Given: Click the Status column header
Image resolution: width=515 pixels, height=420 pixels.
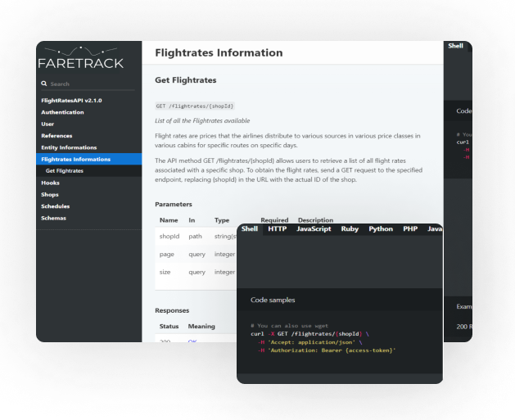Looking at the screenshot, I should pos(169,327).
